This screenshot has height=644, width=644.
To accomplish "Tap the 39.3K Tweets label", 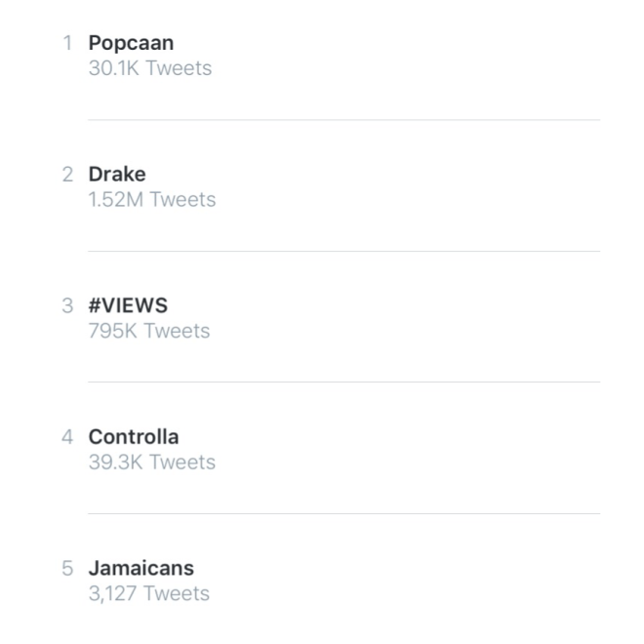I will 151,462.
